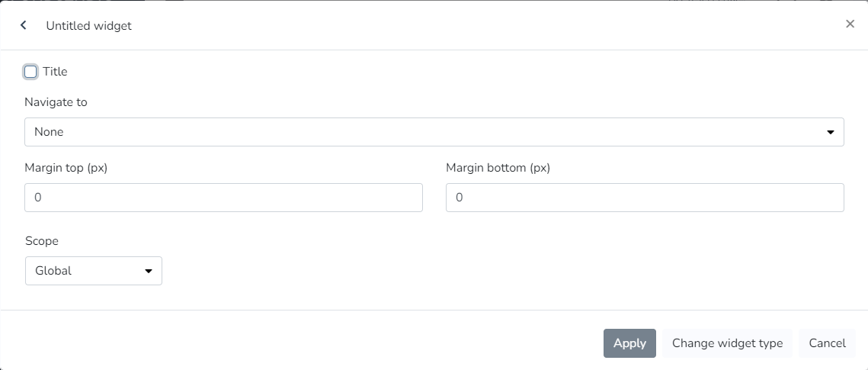Click the caret arrow of Scope dropdown

pos(149,271)
